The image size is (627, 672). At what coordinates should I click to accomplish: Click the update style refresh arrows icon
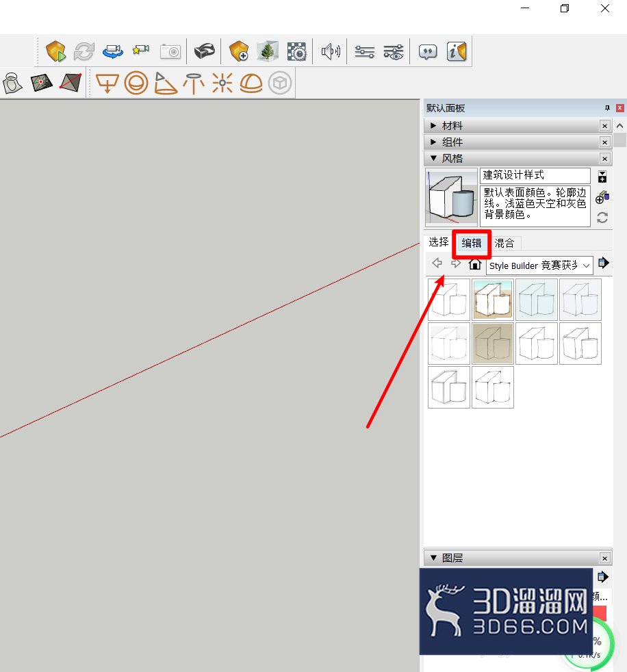pyautogui.click(x=602, y=218)
